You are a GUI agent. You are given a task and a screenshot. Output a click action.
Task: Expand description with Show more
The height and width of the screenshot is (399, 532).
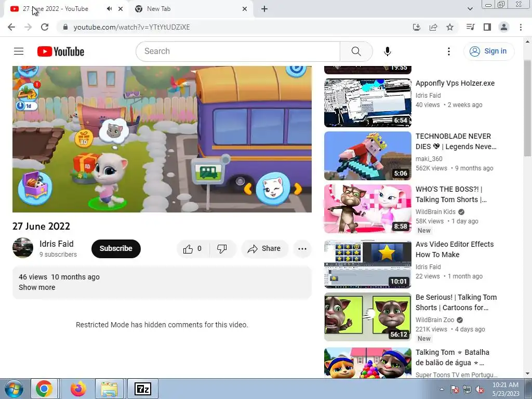(37, 287)
